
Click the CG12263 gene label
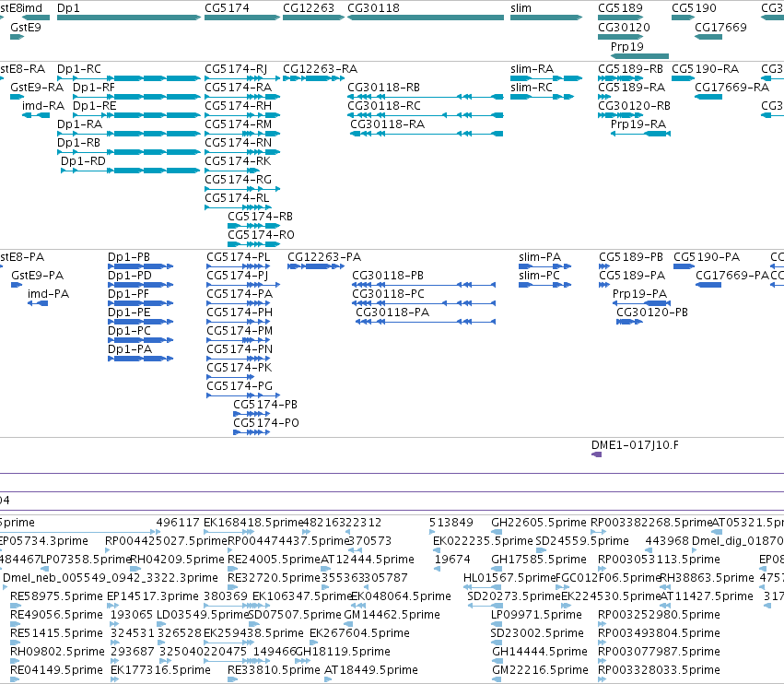[309, 8]
